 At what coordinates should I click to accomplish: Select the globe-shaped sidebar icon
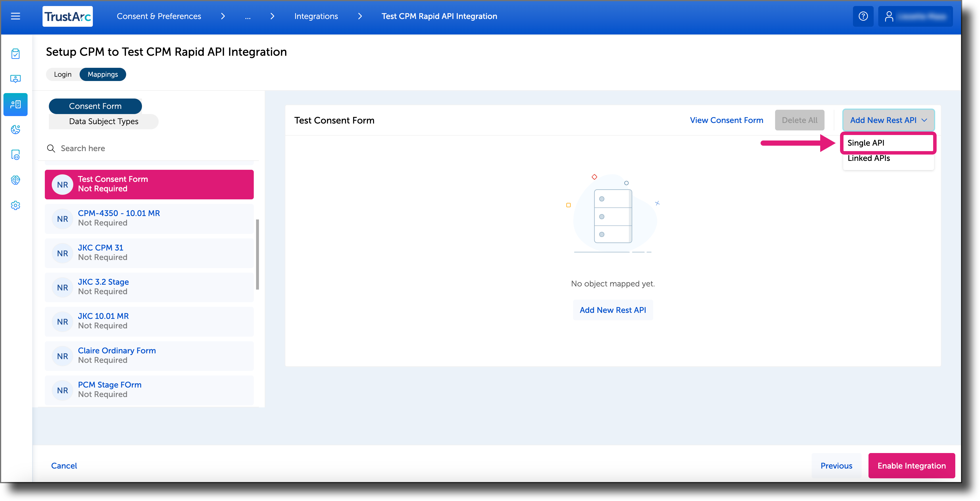(15, 130)
